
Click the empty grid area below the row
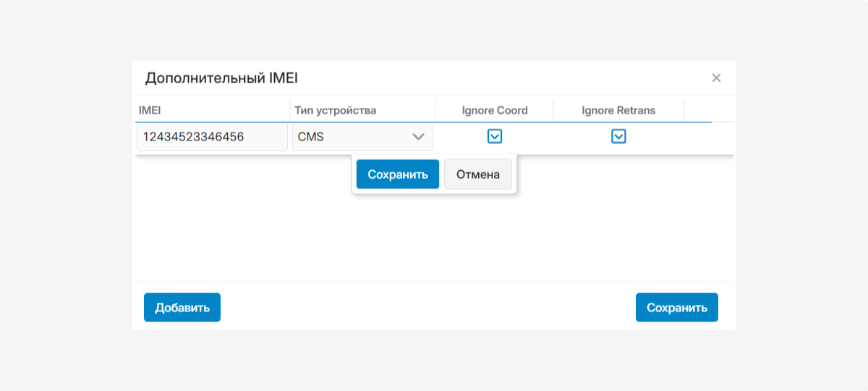(x=434, y=239)
